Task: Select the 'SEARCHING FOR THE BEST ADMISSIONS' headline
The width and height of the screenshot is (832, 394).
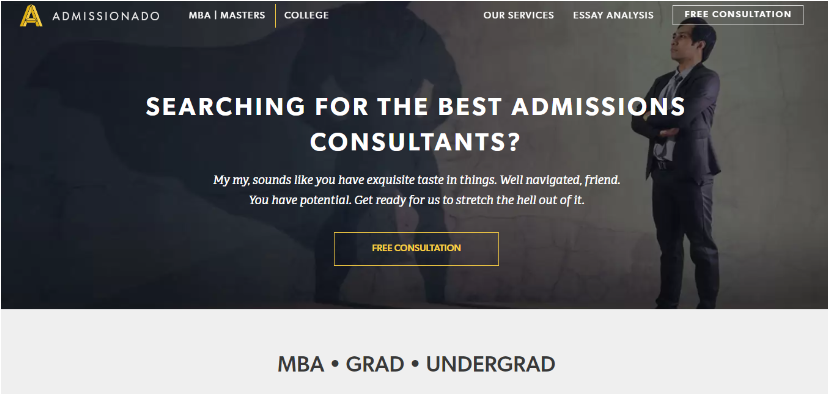Action: tap(415, 107)
